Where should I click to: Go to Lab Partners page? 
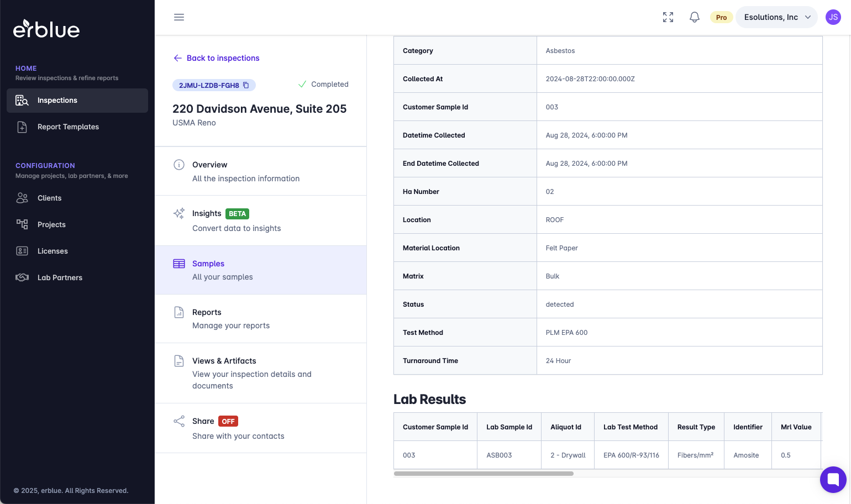77,277
